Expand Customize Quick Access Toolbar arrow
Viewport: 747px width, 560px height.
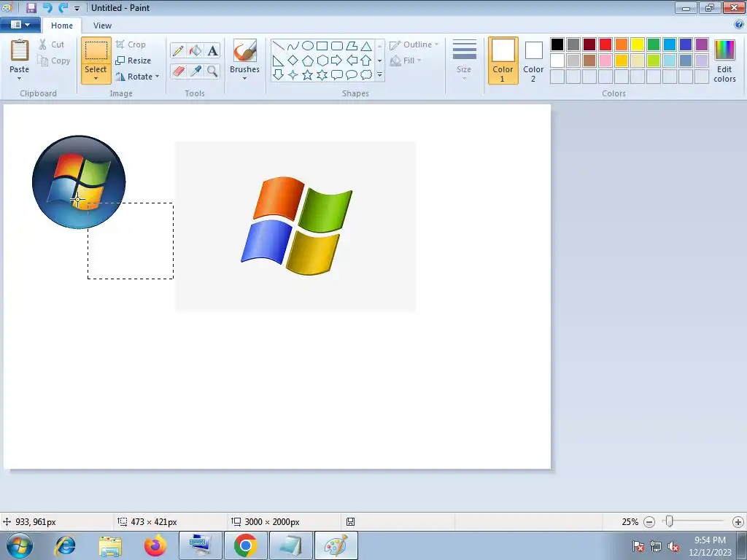click(x=77, y=8)
